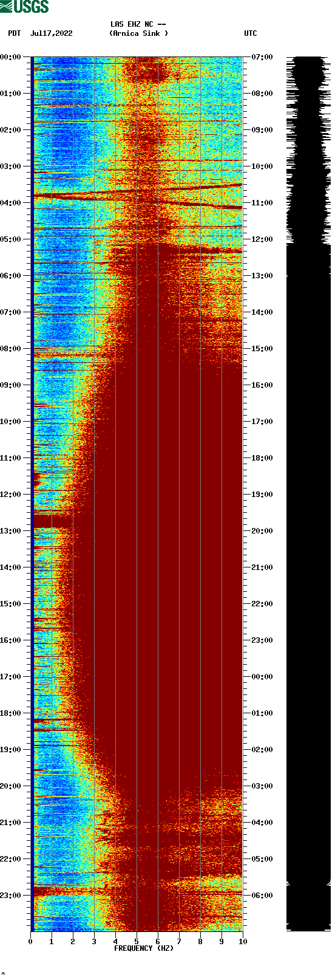The height and width of the screenshot is (980, 335).
Task: Click the '06:00' UTC time label
Action: pos(262,896)
